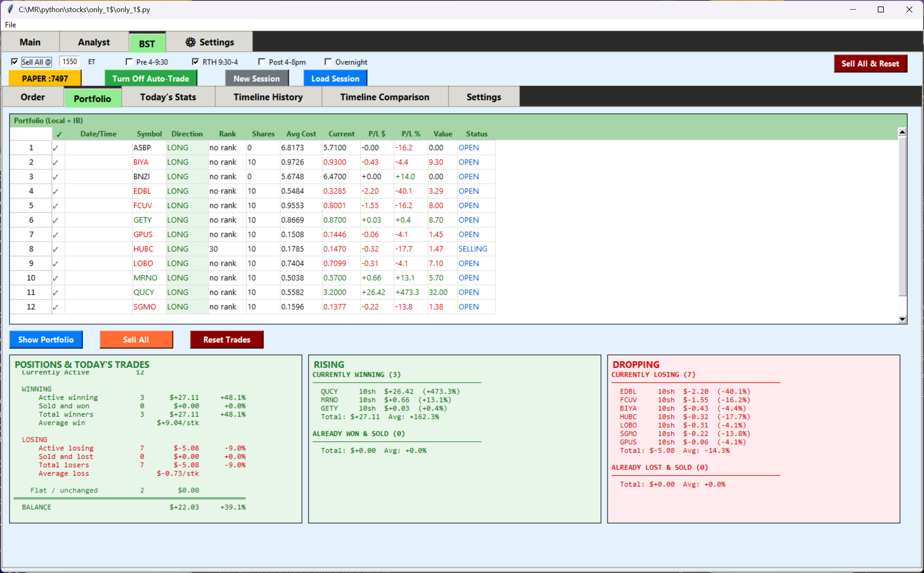Image resolution: width=924 pixels, height=573 pixels.
Task: Open the File menu
Action: tap(10, 25)
